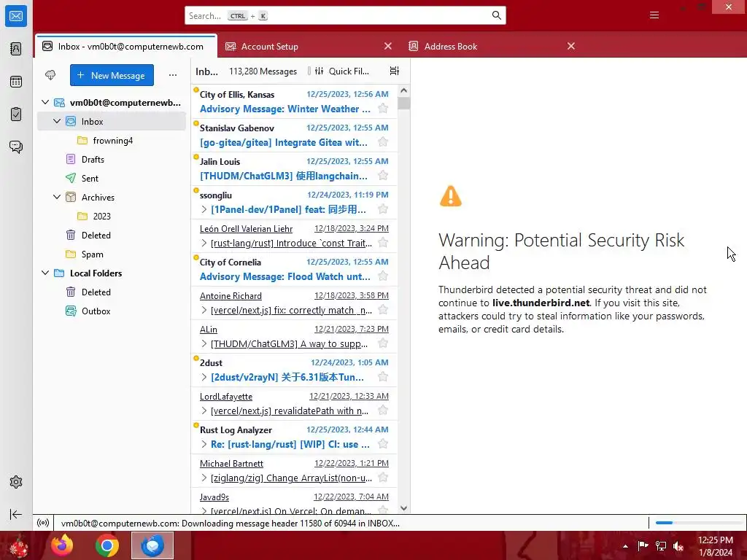Click the Get Messages cloud icon

50,75
